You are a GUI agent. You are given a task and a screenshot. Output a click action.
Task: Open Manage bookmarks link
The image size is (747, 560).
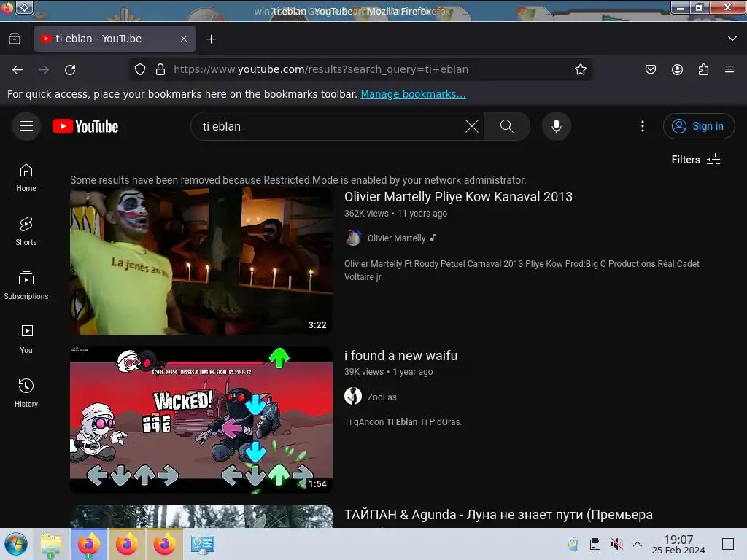[413, 94]
